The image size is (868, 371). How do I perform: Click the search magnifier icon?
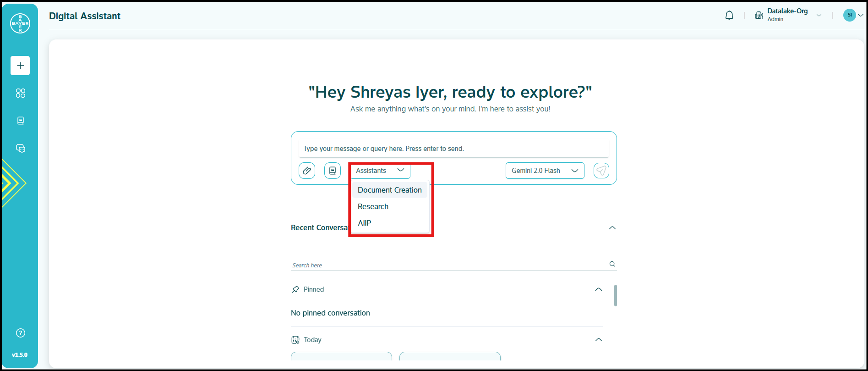tap(612, 264)
